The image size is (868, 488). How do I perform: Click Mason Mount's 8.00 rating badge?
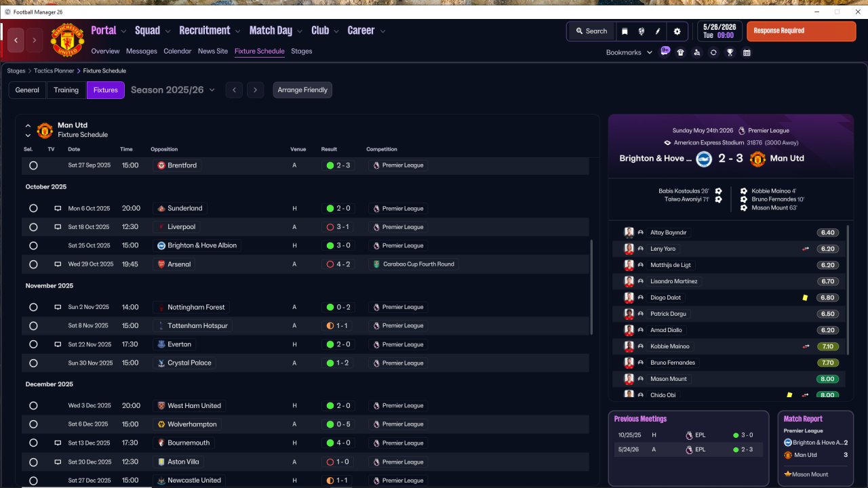pos(827,379)
